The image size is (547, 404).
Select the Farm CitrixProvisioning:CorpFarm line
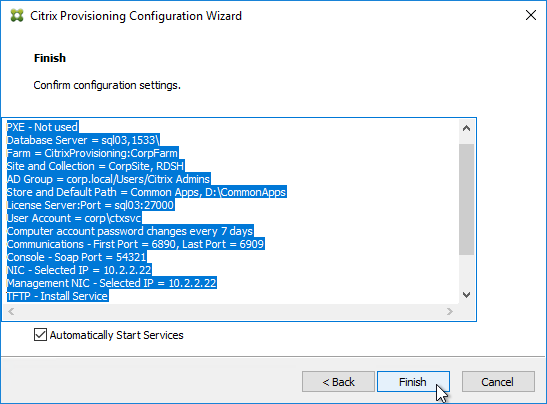(x=92, y=153)
